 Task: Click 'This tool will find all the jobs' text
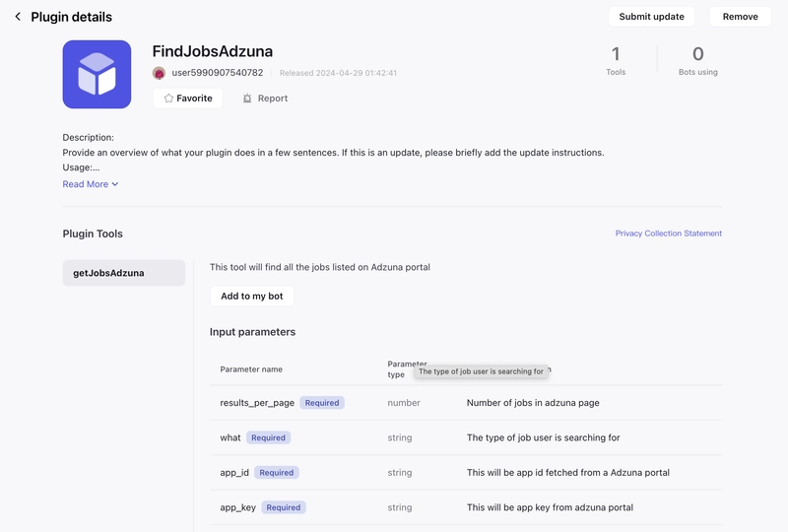pos(319,267)
